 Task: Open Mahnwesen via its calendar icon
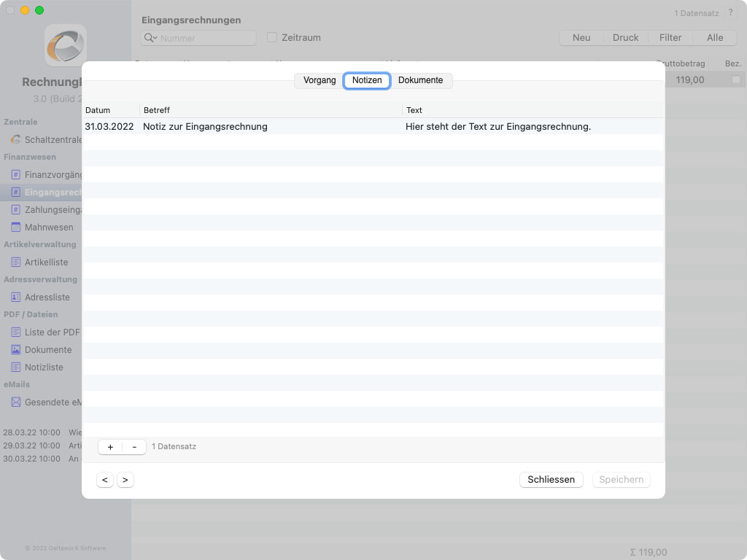(16, 227)
